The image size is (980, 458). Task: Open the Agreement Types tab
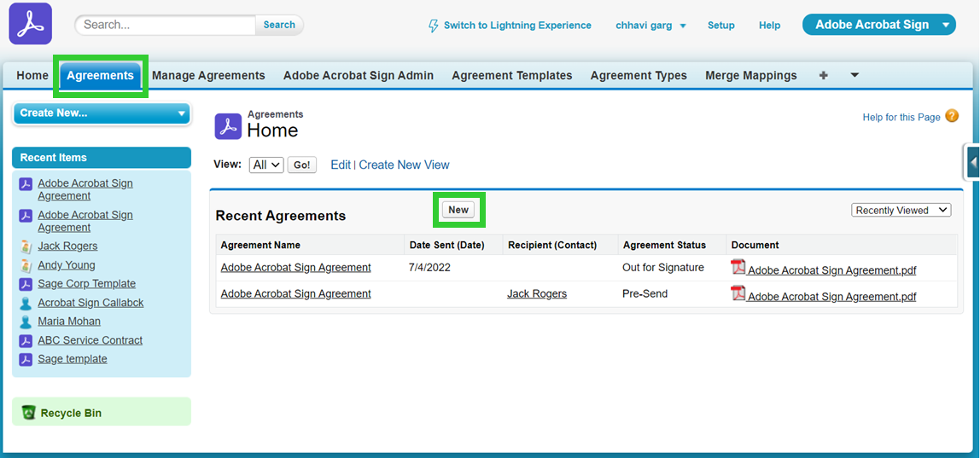(x=639, y=76)
